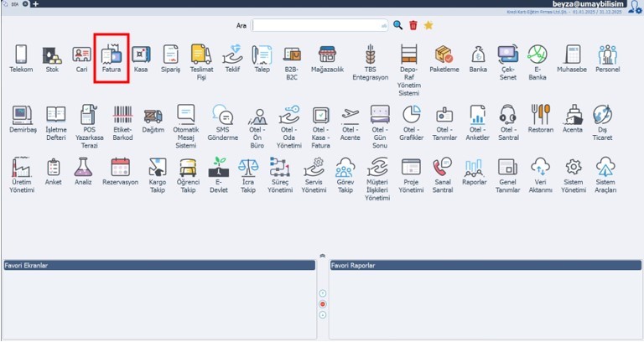Open a new tab with plus button
Viewport: 644px width, 342px height.
click(35, 4)
